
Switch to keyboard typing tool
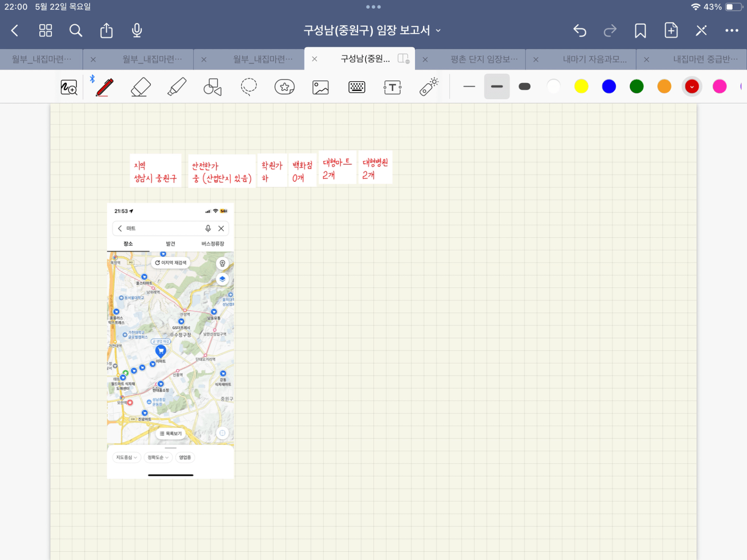coord(356,87)
